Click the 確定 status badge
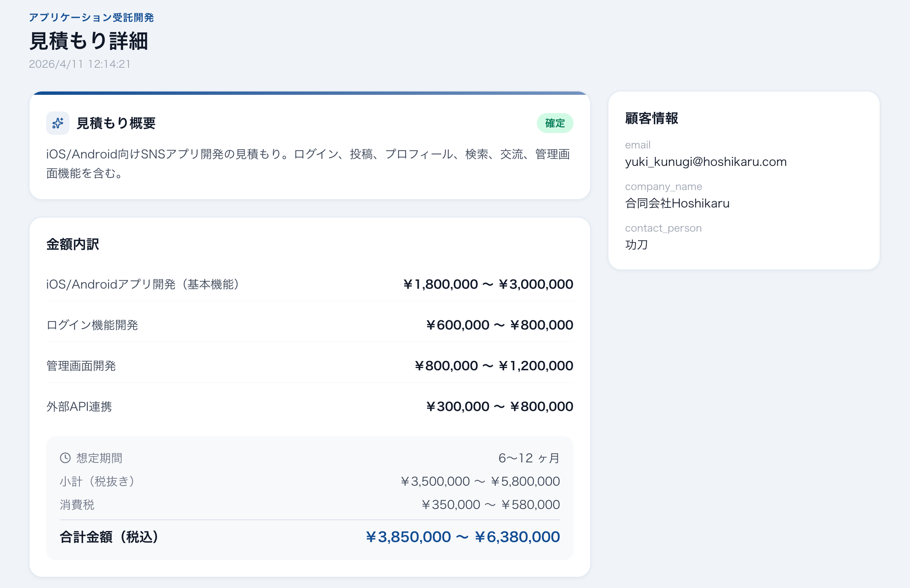The height and width of the screenshot is (588, 910). pos(555,123)
